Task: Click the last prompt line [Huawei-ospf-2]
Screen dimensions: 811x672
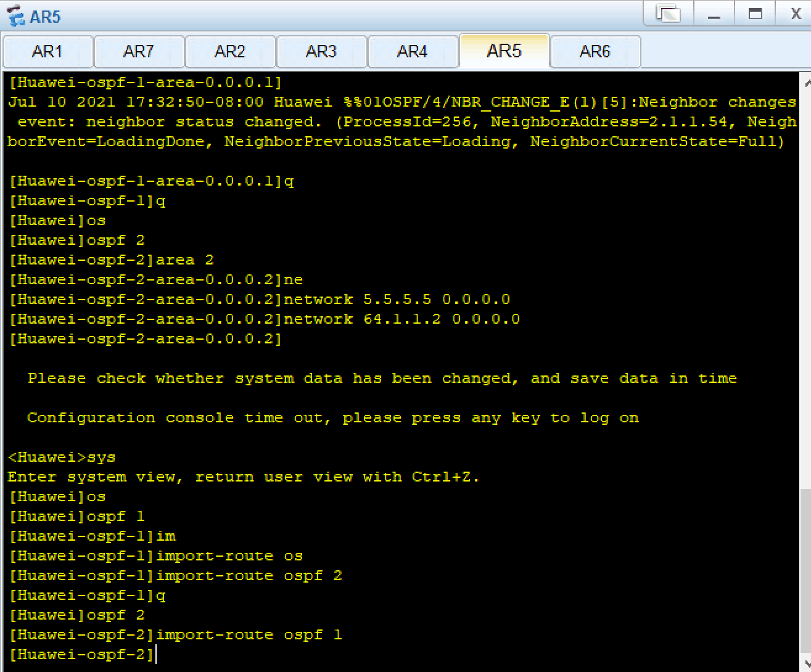Action: 81,654
